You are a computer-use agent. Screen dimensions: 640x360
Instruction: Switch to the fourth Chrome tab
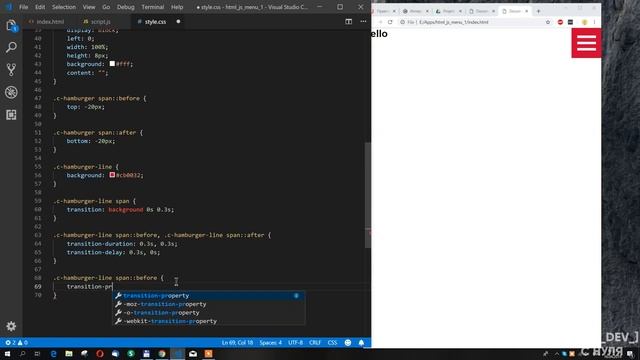[481, 11]
